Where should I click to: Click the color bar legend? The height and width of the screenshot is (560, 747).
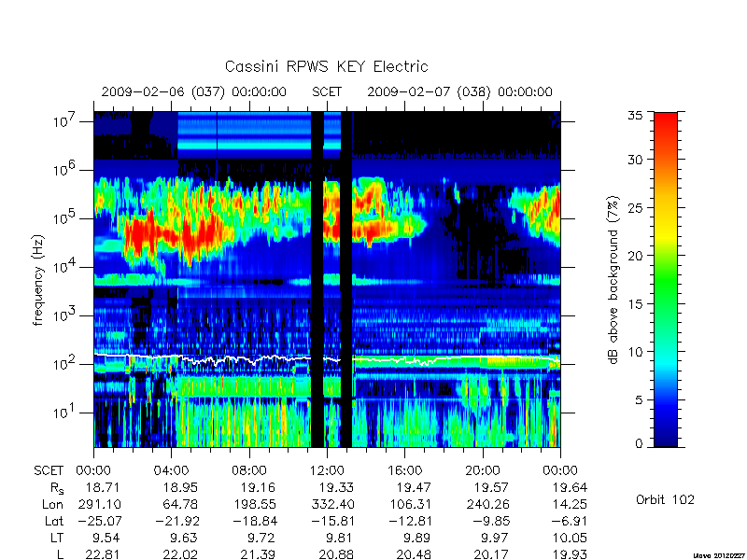[x=666, y=279]
